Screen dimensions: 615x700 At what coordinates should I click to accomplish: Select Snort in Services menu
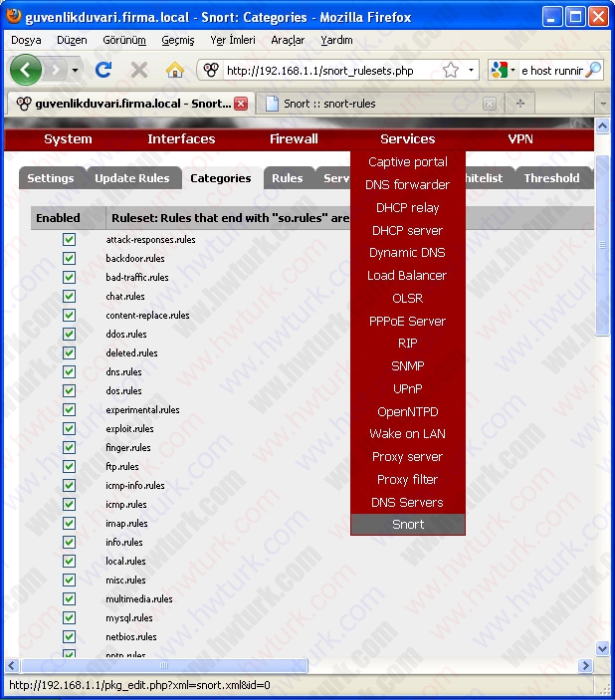pos(407,525)
